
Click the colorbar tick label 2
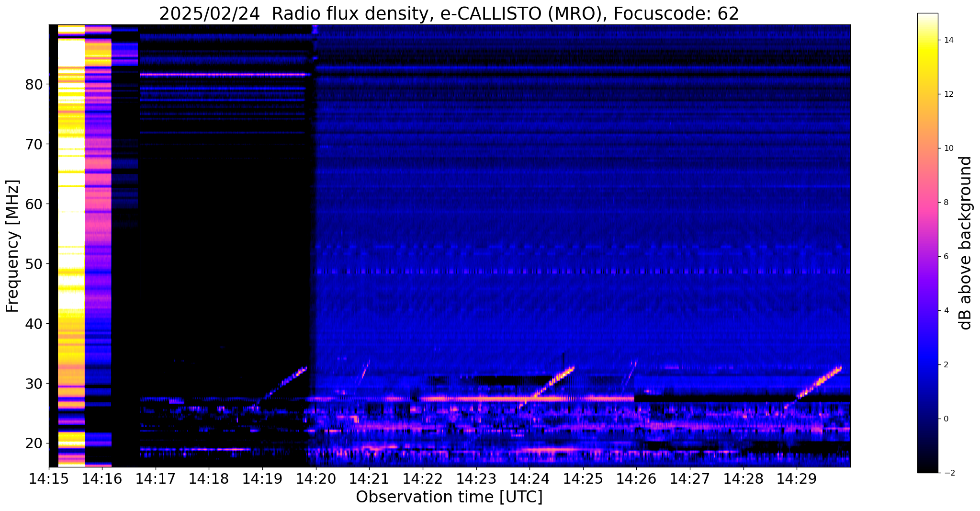point(946,365)
